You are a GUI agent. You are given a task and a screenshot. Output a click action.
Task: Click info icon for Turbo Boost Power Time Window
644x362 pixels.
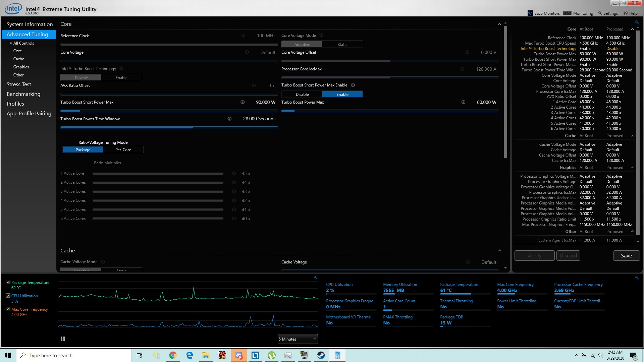(x=229, y=119)
